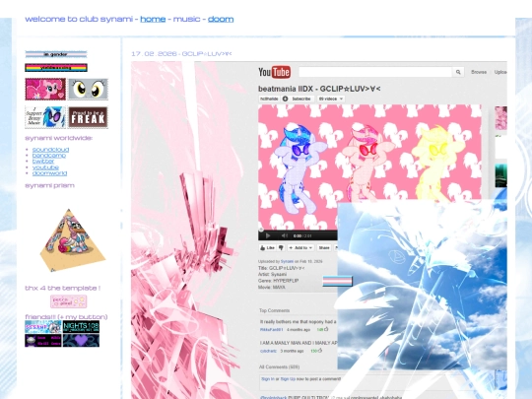Click the blue Synami site button
This screenshot has width=532, height=399.
click(43, 327)
